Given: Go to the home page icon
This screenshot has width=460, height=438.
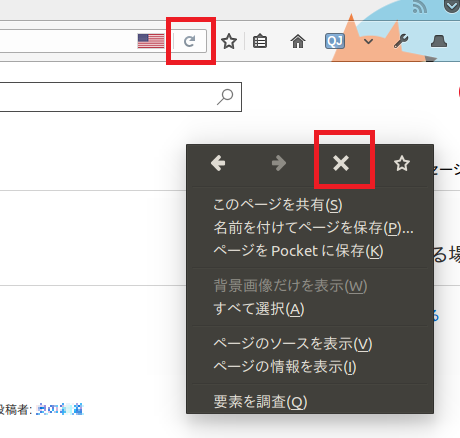Looking at the screenshot, I should pos(298,42).
